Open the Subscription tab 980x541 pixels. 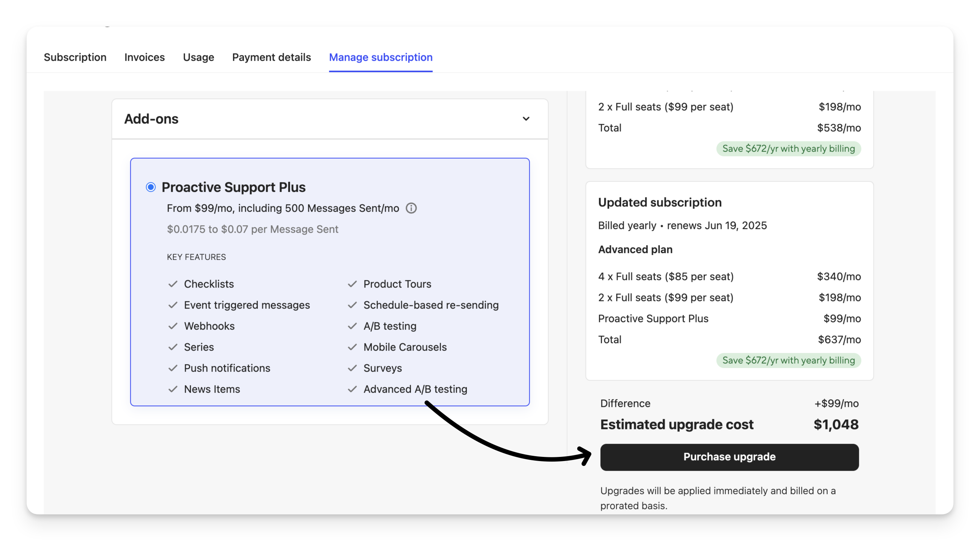pyautogui.click(x=75, y=57)
